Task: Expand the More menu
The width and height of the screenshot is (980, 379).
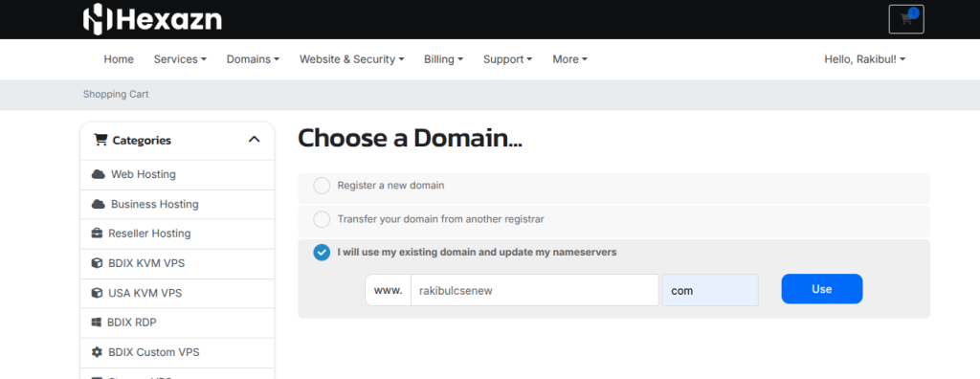Action: point(570,59)
